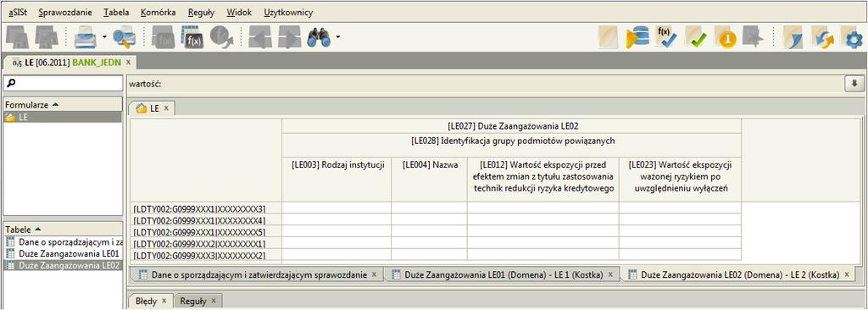Click the grayed-out left arrow navigation icon
Image resolution: width=868 pixels, height=310 pixels.
point(259,37)
